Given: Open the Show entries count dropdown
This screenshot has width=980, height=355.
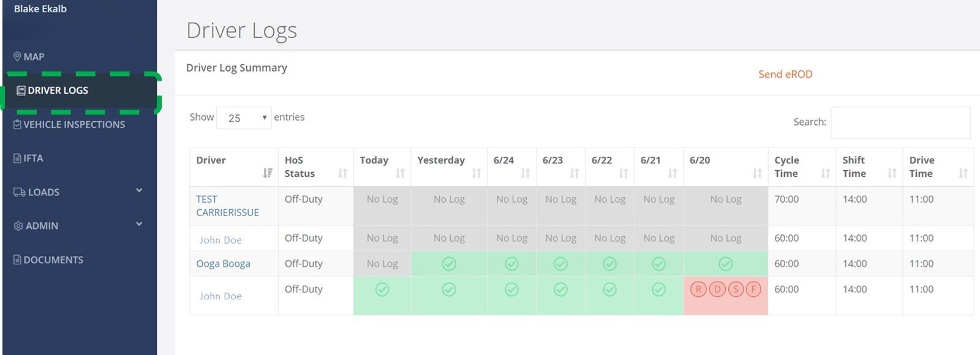Looking at the screenshot, I should (x=244, y=118).
